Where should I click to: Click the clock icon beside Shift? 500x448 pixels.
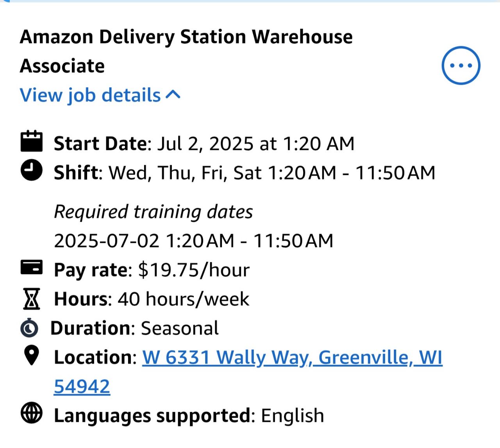click(x=31, y=170)
